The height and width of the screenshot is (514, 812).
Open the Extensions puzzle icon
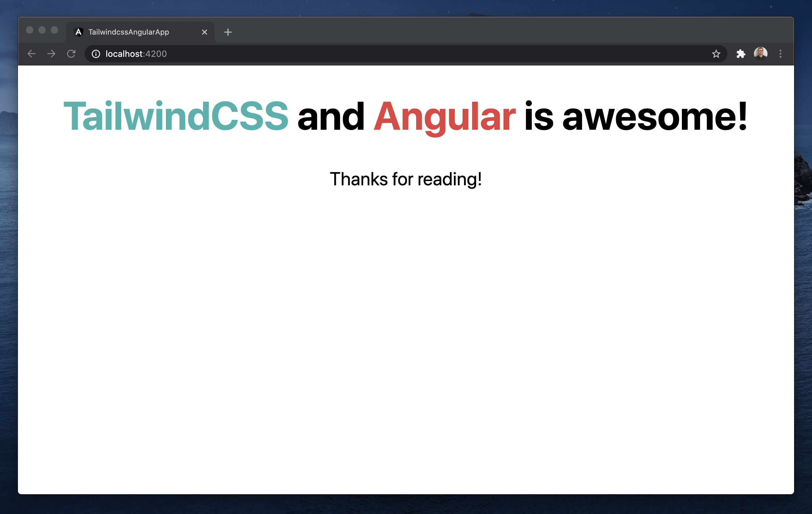tap(741, 54)
